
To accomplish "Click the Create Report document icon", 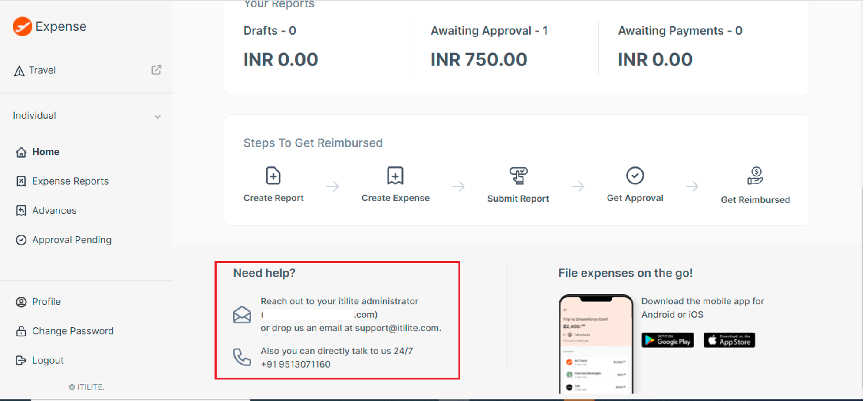I will (273, 176).
